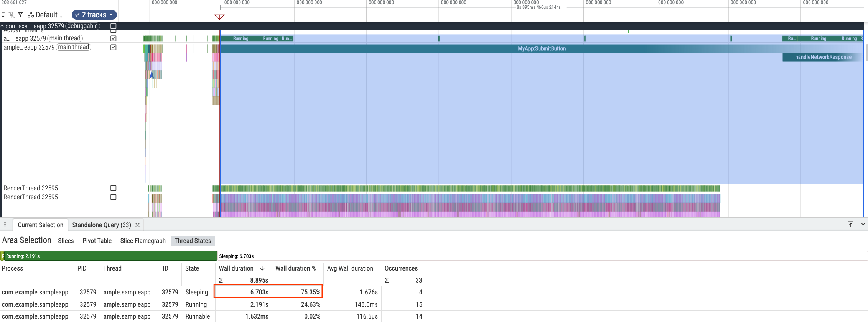Image resolution: width=868 pixels, height=329 pixels.
Task: Select the Slice Flamegraph view button
Action: tap(143, 241)
